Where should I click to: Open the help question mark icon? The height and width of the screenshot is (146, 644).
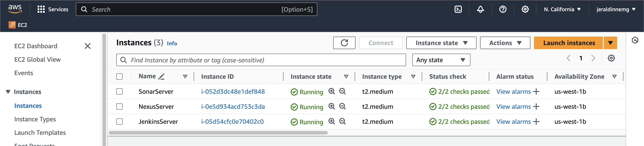coord(502,9)
